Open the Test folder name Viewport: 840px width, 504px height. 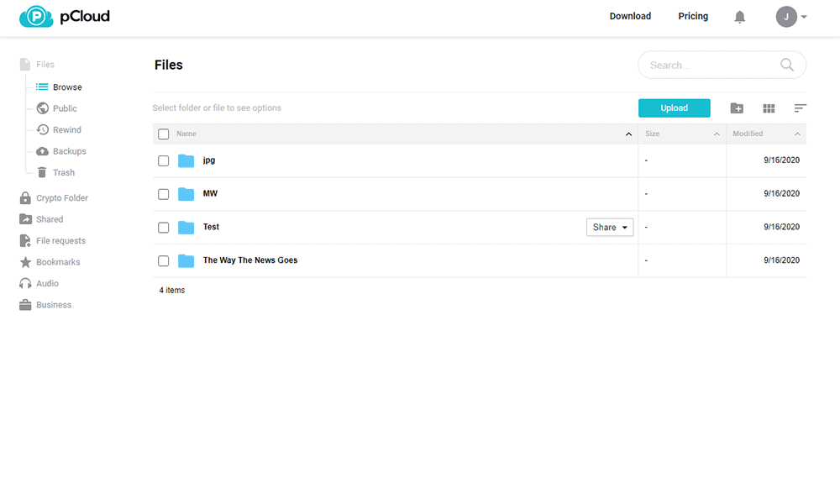point(211,227)
